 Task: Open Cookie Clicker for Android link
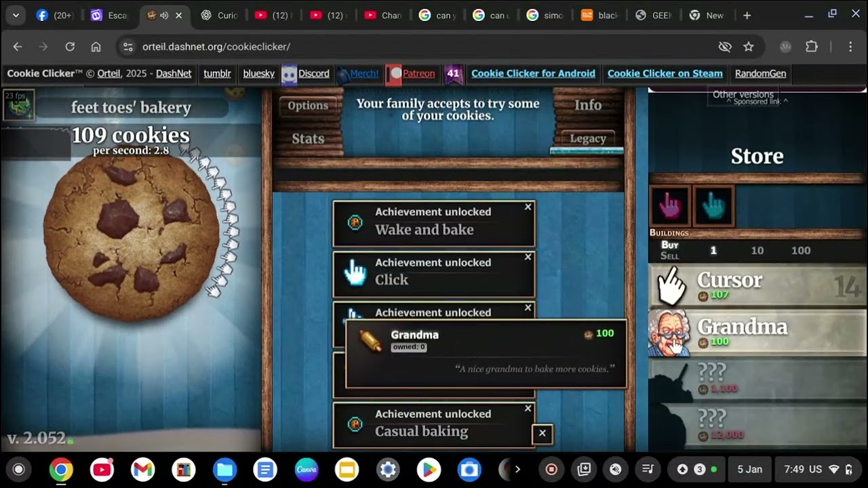[x=533, y=74]
